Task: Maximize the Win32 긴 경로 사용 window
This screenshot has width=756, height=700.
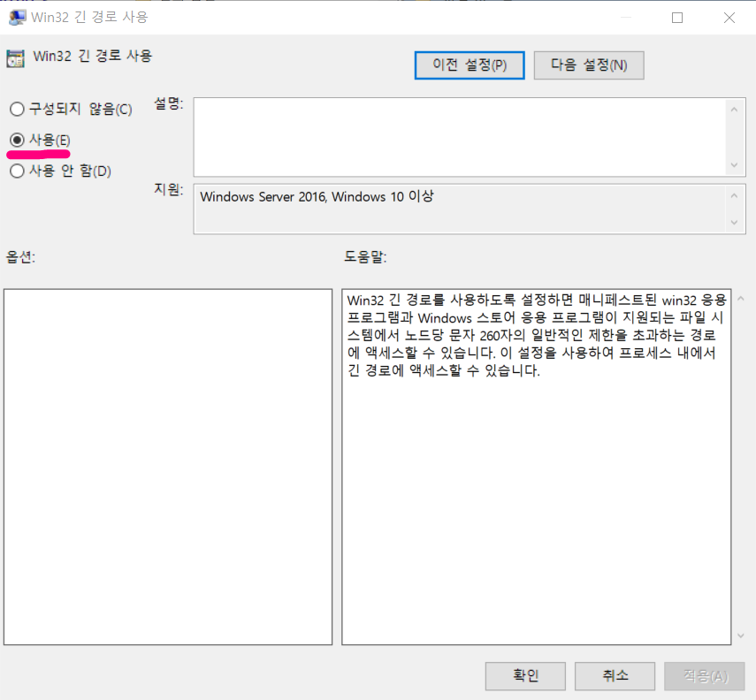Action: click(x=677, y=18)
